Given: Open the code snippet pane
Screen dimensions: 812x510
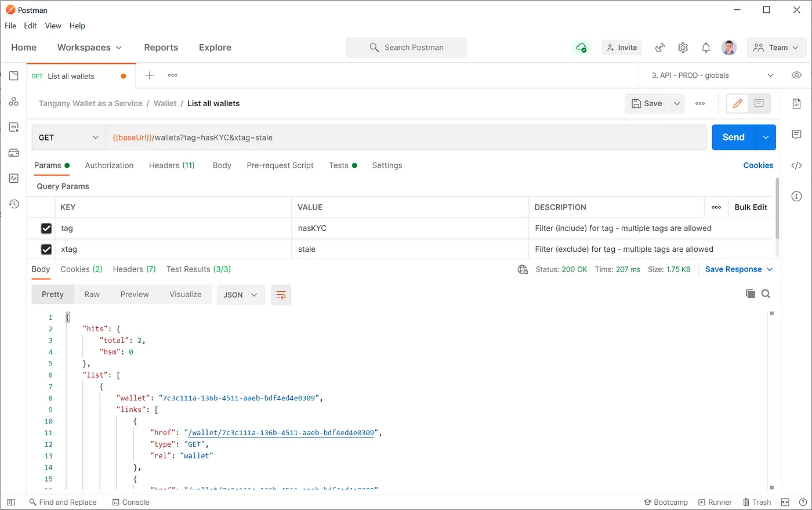Looking at the screenshot, I should 797,165.
